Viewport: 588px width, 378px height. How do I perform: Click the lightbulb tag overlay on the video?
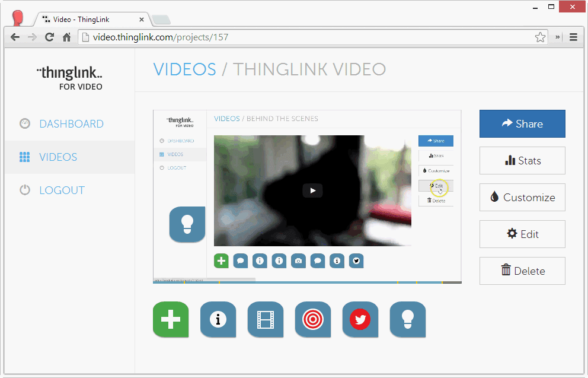click(x=187, y=224)
